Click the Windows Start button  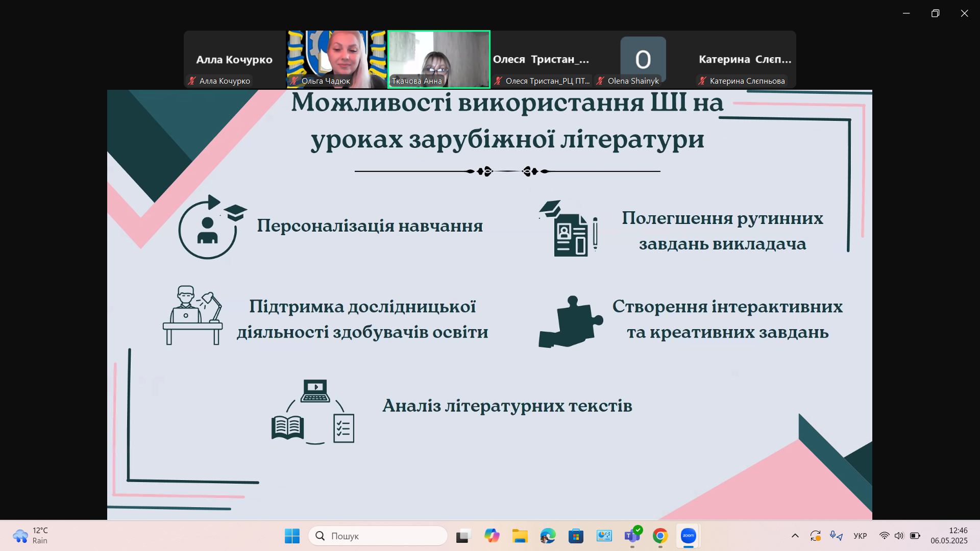pyautogui.click(x=292, y=536)
